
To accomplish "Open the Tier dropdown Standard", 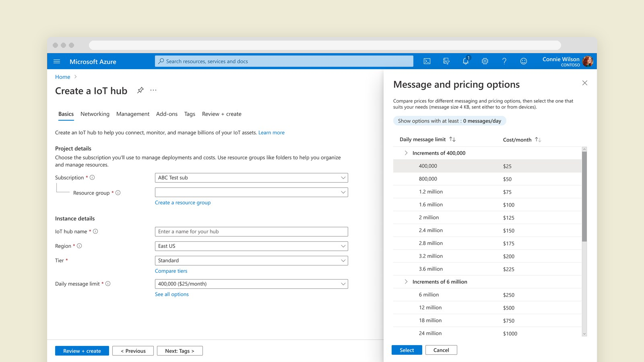I will pos(252,261).
